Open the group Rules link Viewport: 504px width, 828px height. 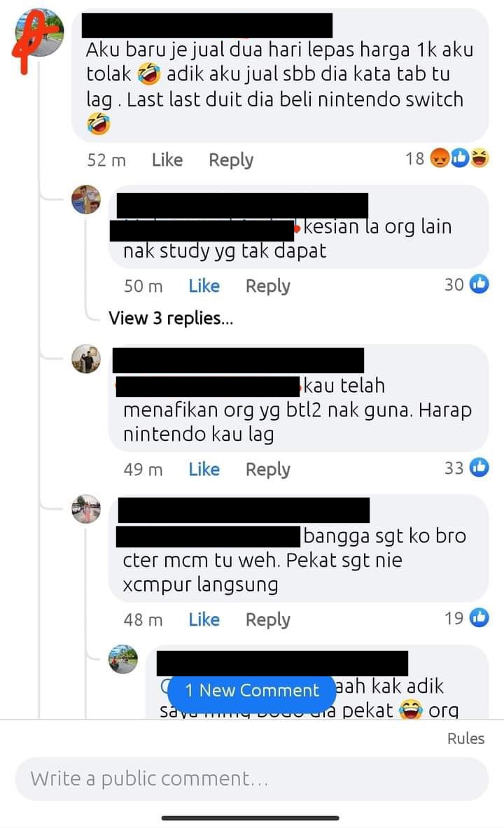(x=465, y=738)
